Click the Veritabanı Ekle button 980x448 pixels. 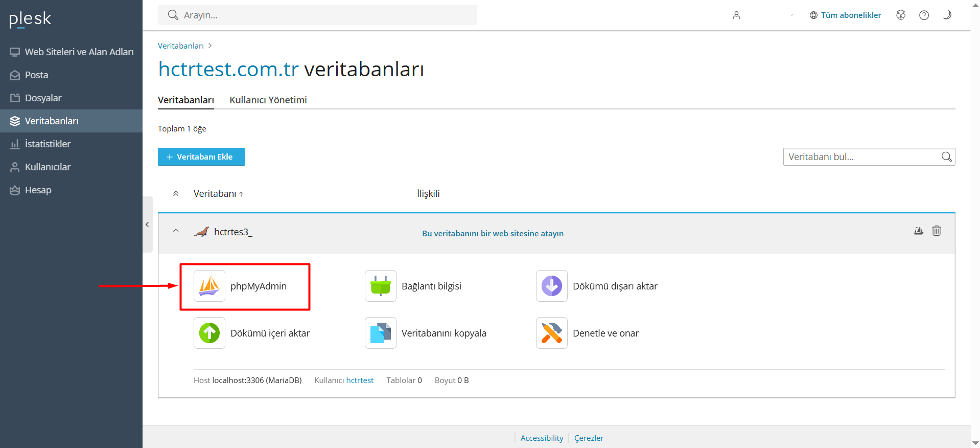[201, 156]
